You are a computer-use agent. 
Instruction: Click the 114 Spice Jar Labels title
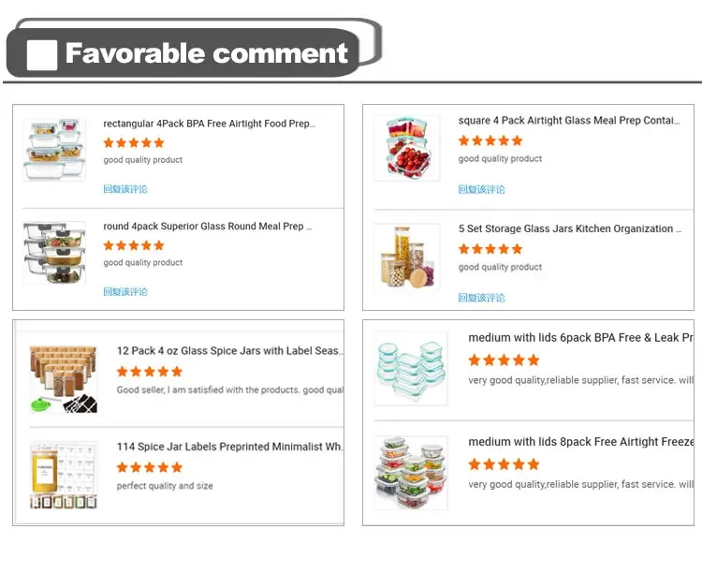pos(229,448)
